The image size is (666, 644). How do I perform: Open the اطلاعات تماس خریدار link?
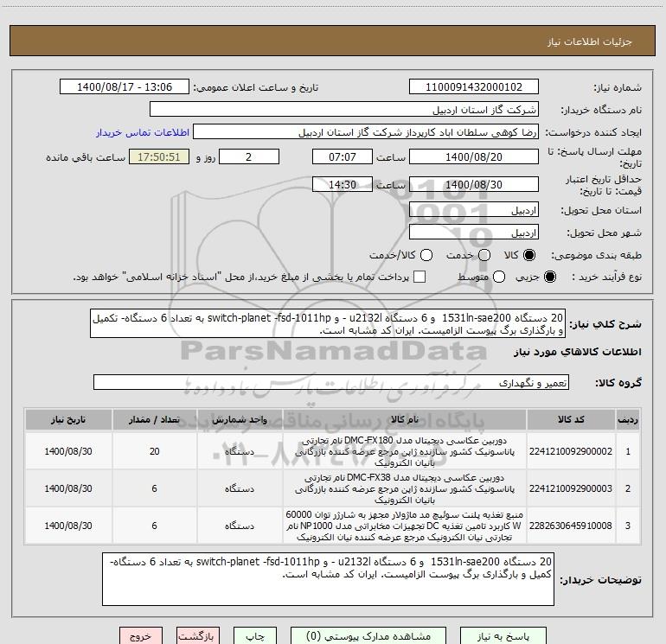point(143,132)
